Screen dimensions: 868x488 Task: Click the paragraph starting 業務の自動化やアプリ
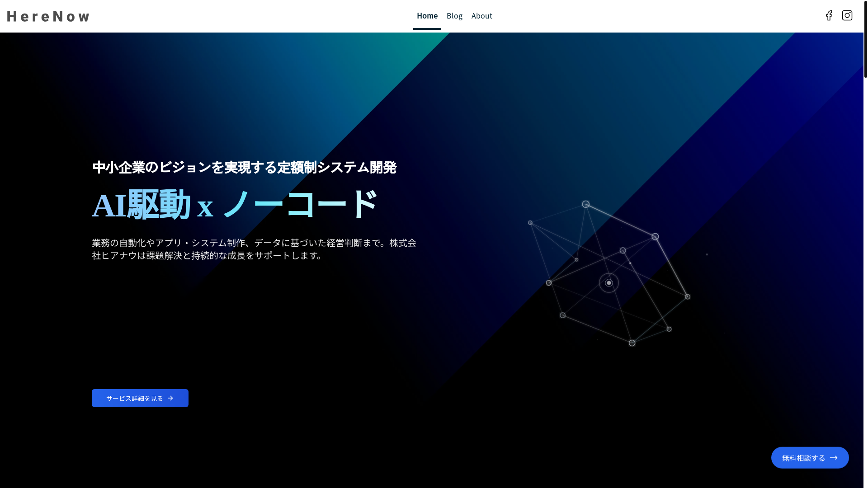254,249
